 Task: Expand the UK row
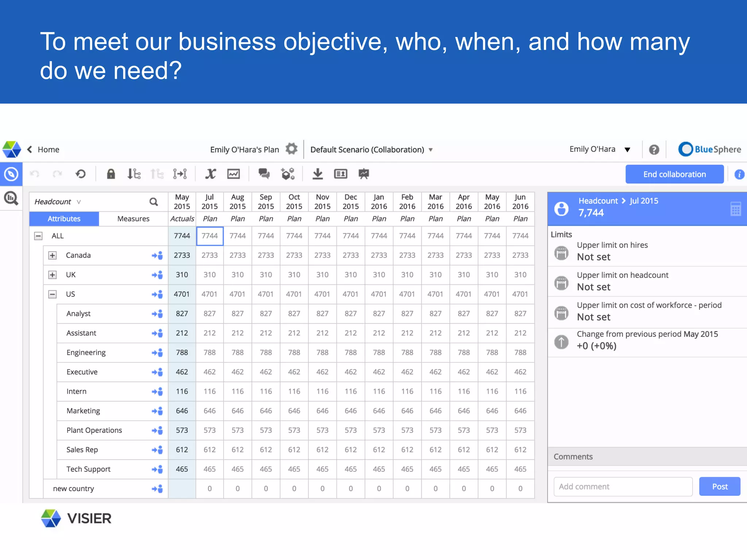pos(53,275)
